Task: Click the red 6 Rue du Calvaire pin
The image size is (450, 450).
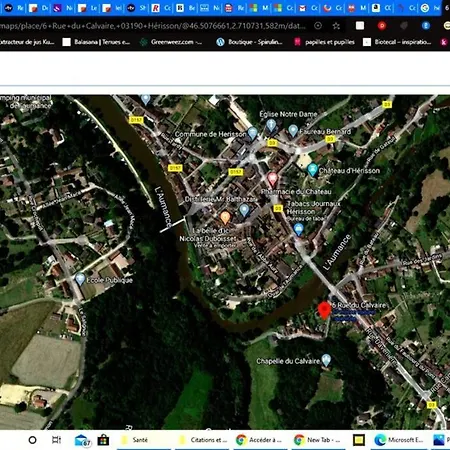Action: pos(324,311)
